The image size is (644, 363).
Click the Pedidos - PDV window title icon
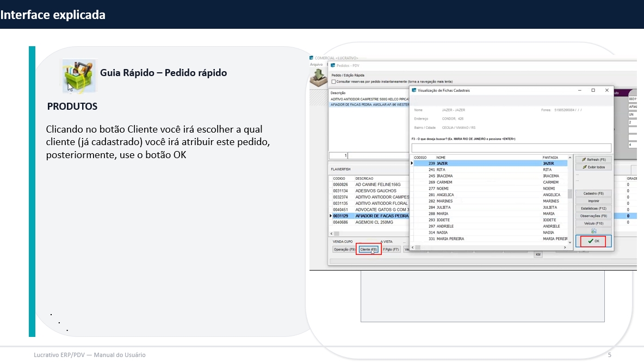[333, 65]
